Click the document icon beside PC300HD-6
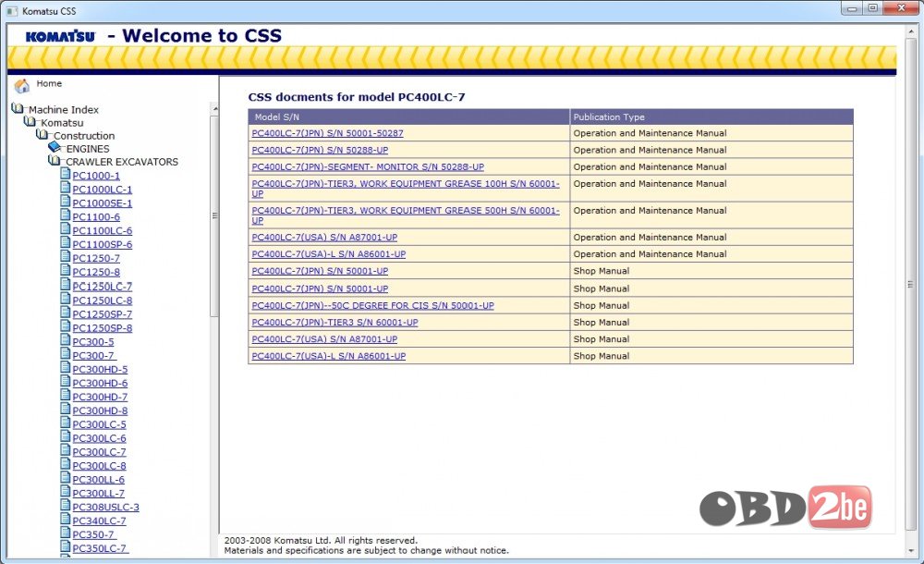Viewport: 924px width, 564px height. (66, 381)
